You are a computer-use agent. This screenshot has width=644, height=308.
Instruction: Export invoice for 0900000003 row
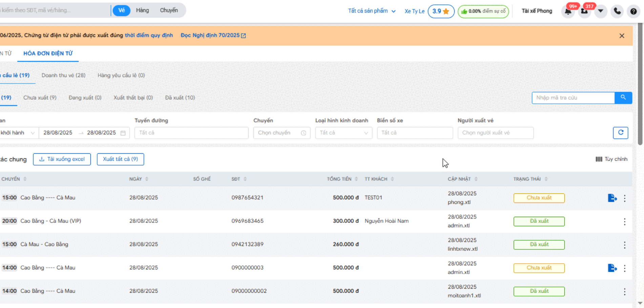coord(612,268)
